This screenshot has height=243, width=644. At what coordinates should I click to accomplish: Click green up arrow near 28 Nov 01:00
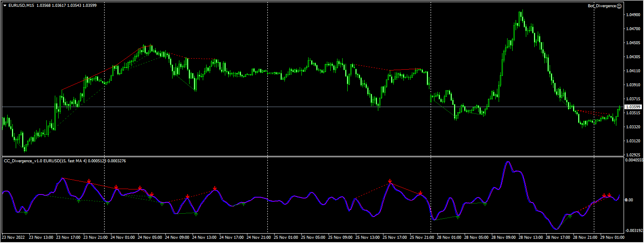point(458,217)
